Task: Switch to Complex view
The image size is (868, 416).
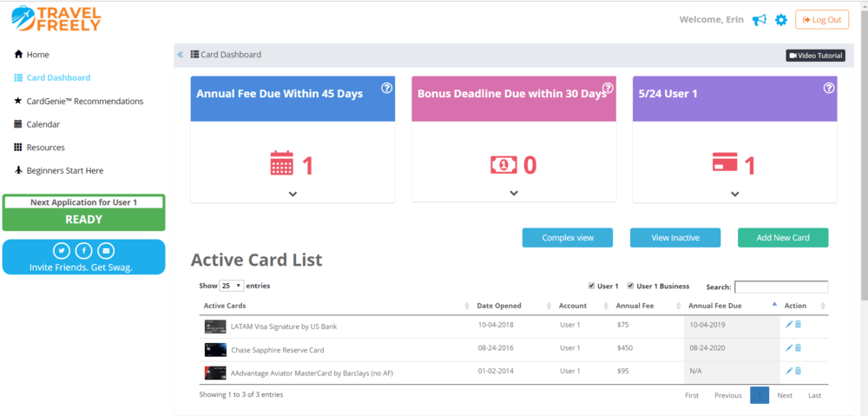Action: tap(568, 238)
